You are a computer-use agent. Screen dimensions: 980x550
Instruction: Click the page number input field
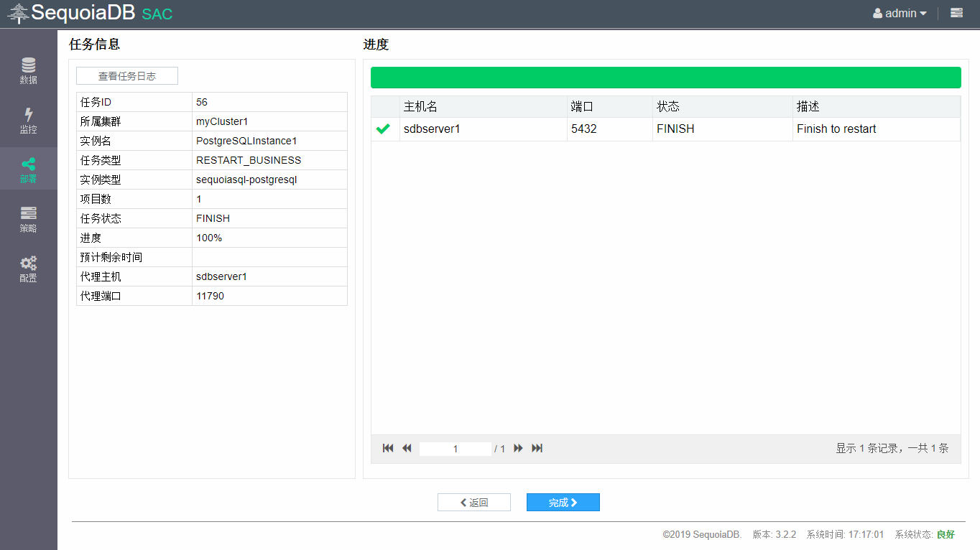coord(456,447)
